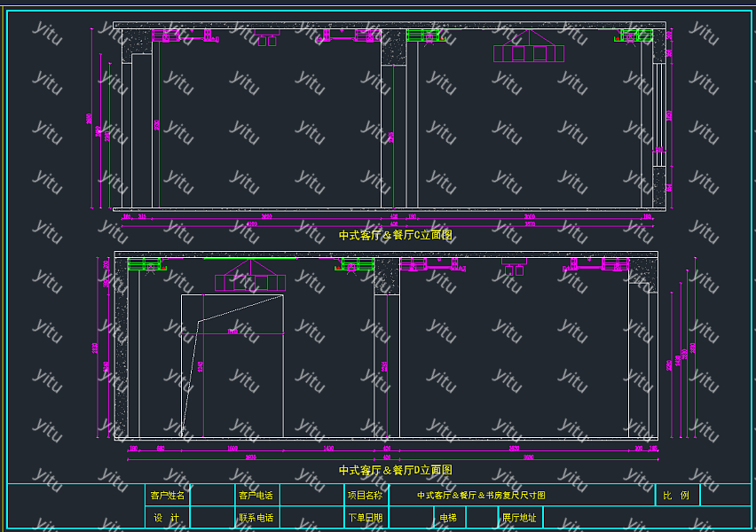Click the empty field beside 客户姓名
This screenshot has height=532, width=756.
(x=212, y=496)
